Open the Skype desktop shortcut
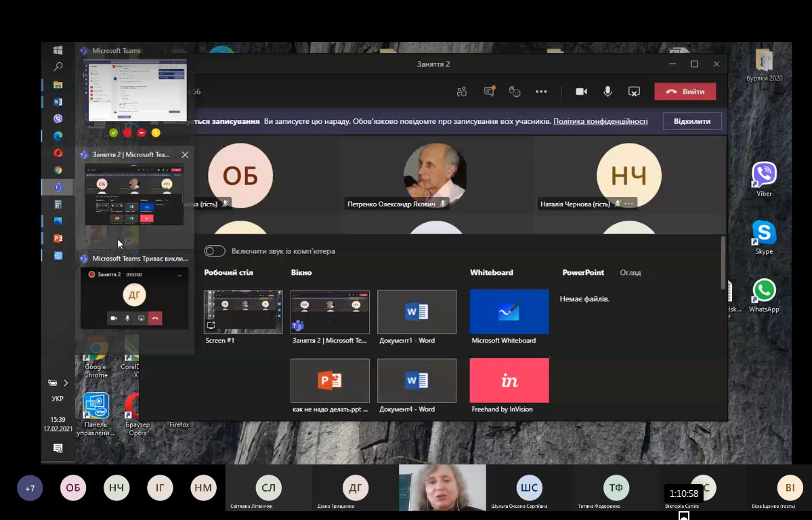 pos(764,237)
